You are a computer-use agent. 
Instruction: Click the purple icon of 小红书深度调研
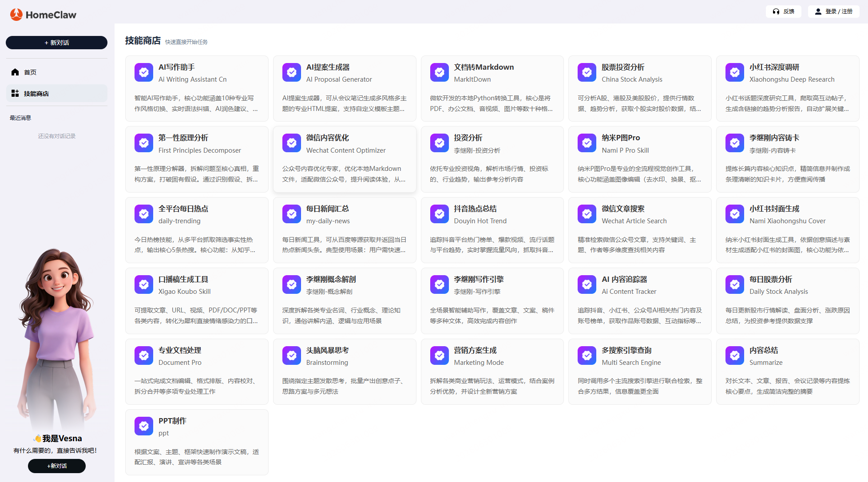coord(735,72)
